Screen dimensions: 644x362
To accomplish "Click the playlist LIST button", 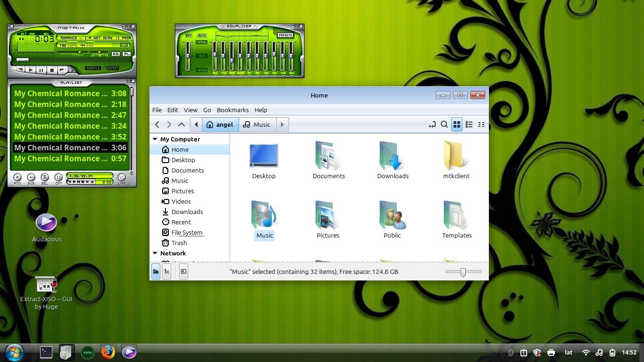I will (x=122, y=178).
